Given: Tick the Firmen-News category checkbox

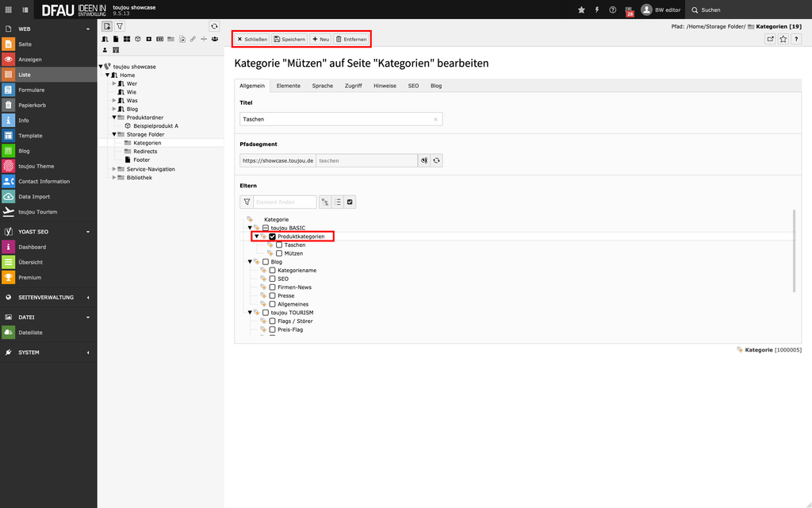Looking at the screenshot, I should pos(272,287).
